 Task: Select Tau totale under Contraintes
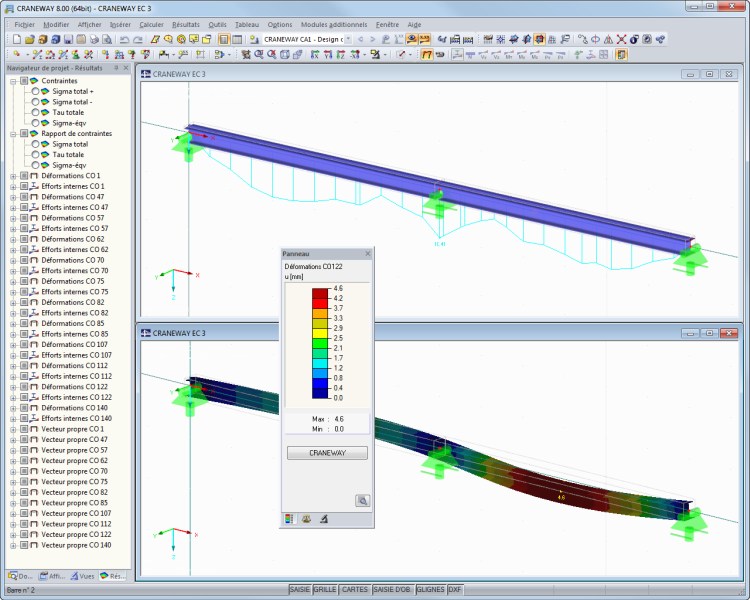(35, 112)
